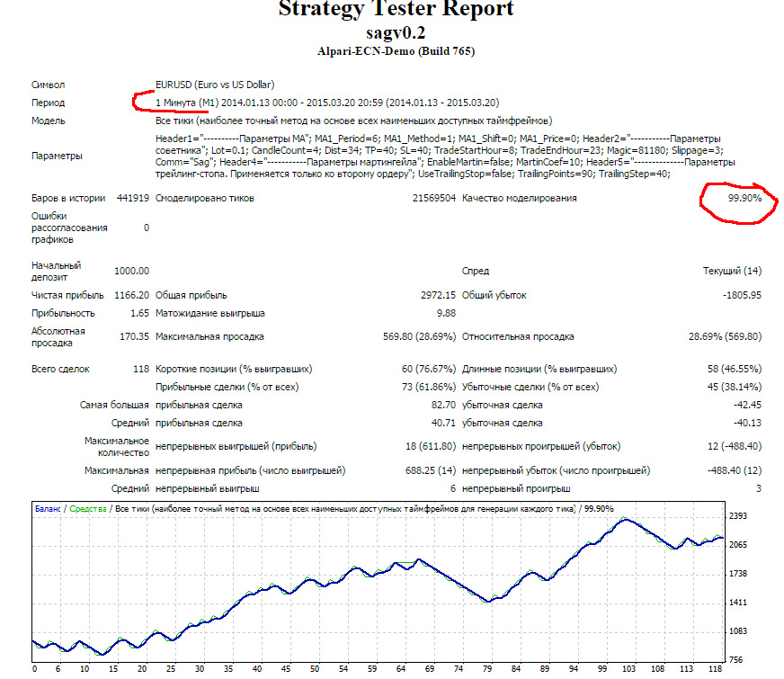Select long positions value 58 (46.55%)

735,369
